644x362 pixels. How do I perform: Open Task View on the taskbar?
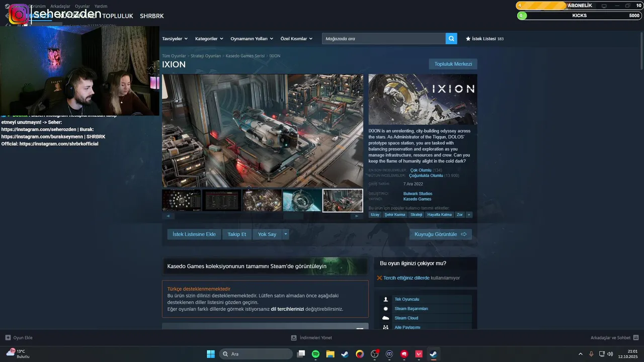[x=301, y=354]
